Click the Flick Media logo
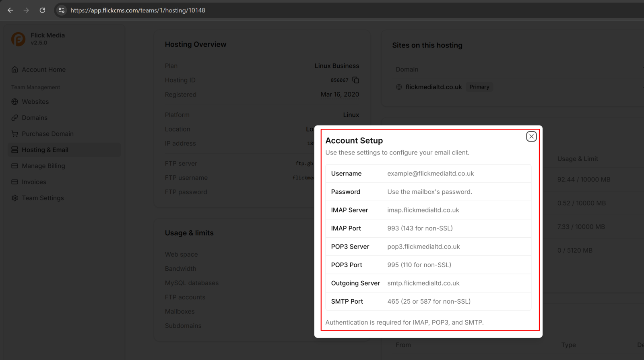This screenshot has width=644, height=360. pos(18,39)
